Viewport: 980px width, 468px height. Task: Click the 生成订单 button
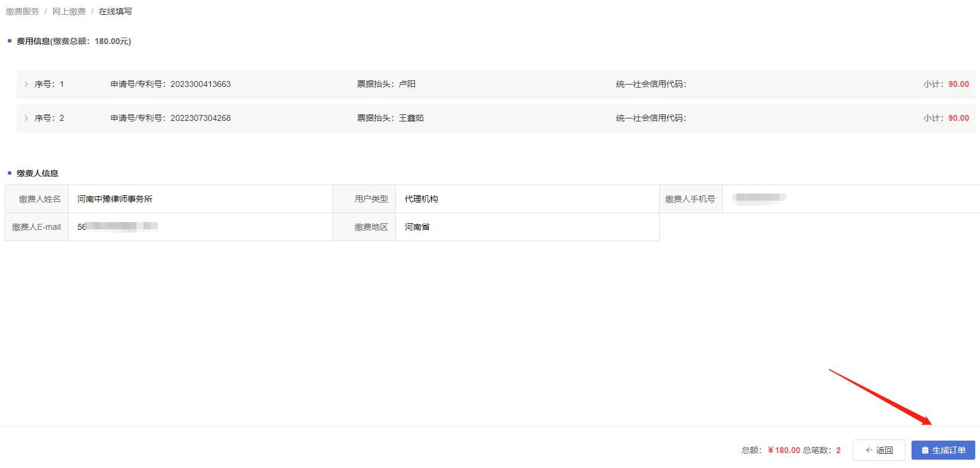pyautogui.click(x=943, y=450)
